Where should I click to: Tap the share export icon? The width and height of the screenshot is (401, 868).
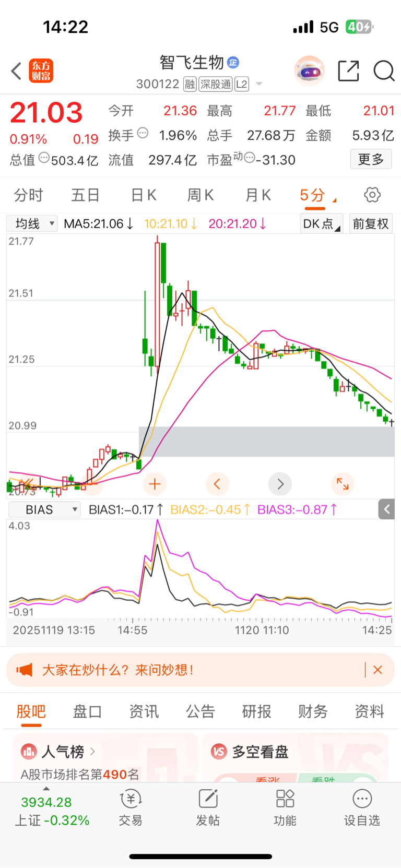pos(348,71)
